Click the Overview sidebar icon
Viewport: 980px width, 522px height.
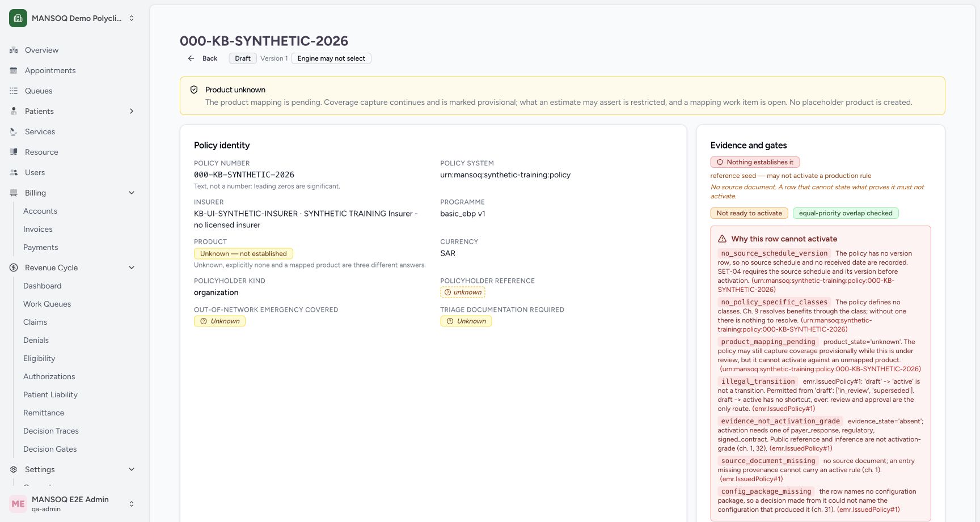14,50
